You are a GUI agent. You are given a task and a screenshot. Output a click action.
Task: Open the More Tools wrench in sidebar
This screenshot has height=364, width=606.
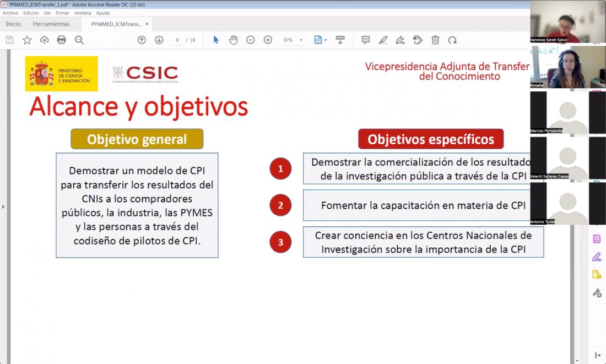[596, 292]
